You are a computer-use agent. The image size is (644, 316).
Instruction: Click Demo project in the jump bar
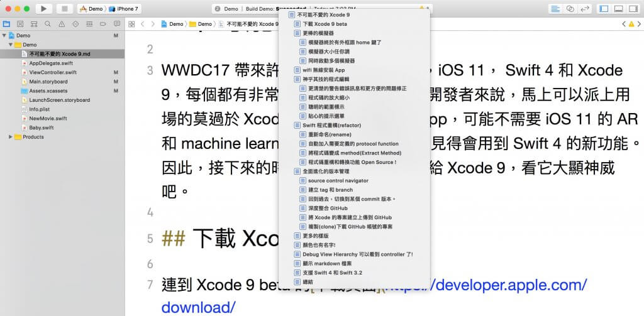pos(172,24)
